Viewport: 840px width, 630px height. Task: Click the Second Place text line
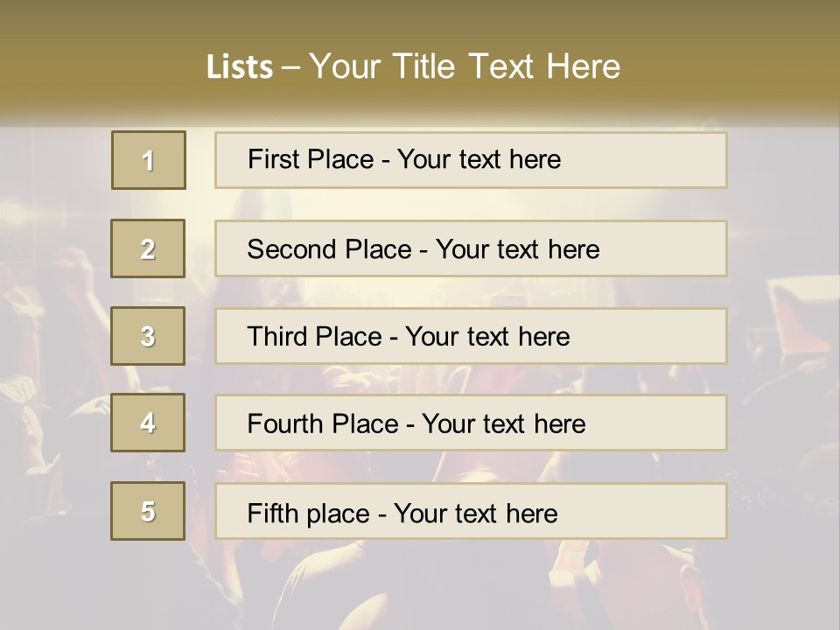pyautogui.click(x=471, y=248)
